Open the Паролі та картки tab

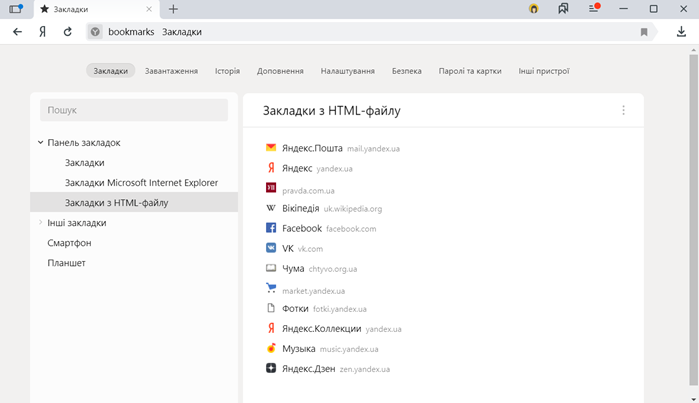tap(470, 71)
